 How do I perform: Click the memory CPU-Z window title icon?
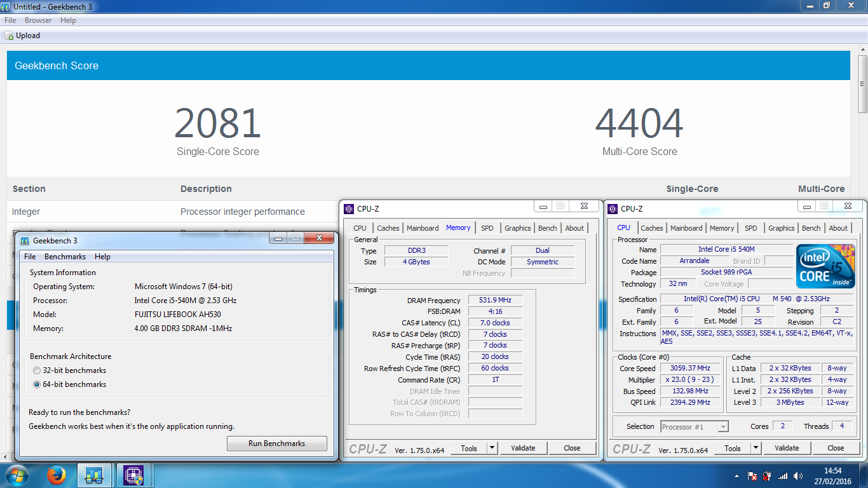pos(349,208)
